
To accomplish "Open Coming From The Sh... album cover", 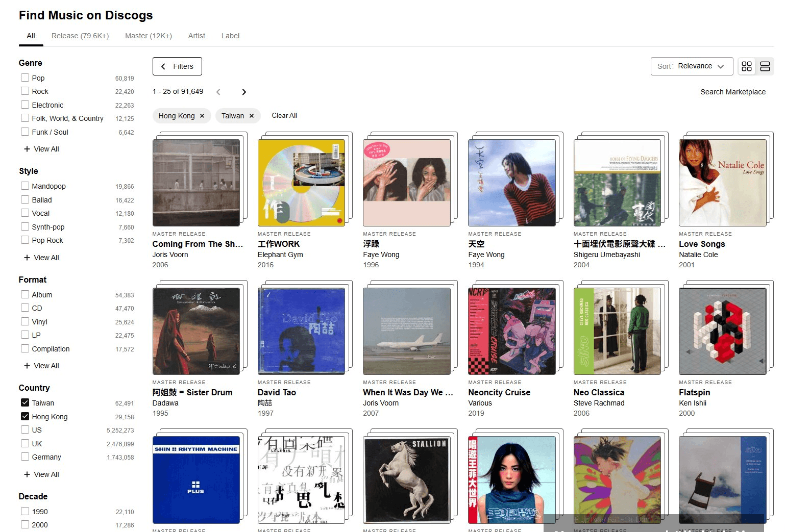I will tap(196, 183).
